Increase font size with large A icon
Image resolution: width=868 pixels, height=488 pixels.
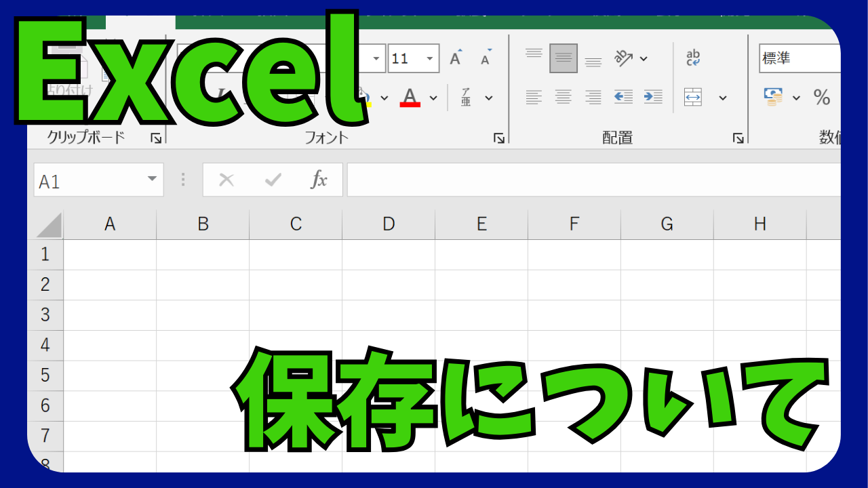[x=456, y=58]
